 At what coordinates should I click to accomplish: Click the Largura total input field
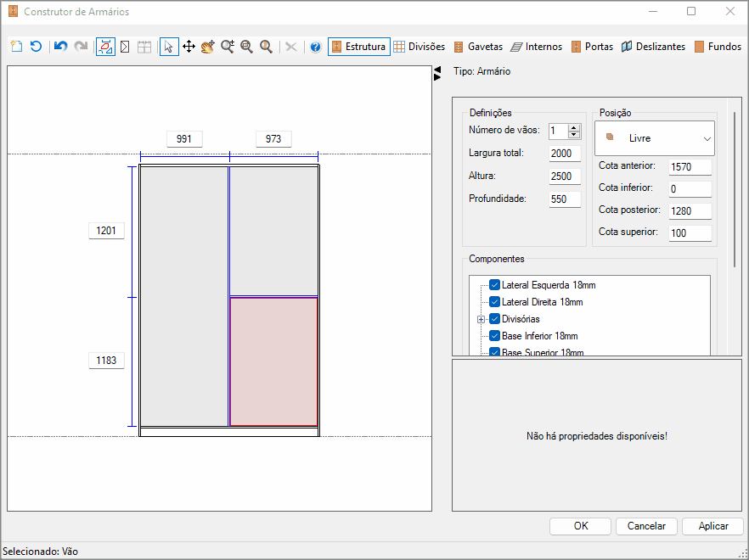565,154
